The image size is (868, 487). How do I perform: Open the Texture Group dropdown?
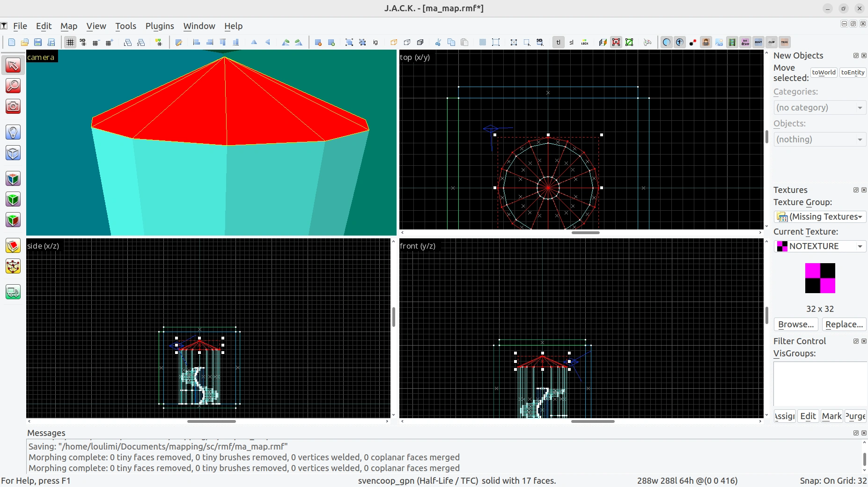(x=819, y=216)
